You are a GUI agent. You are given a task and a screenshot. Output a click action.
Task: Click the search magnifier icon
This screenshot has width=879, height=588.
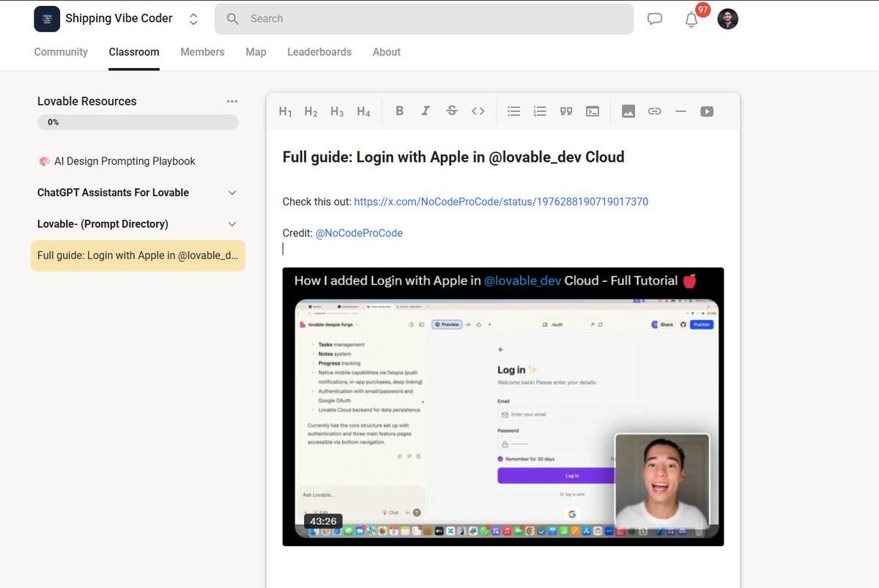[233, 19]
